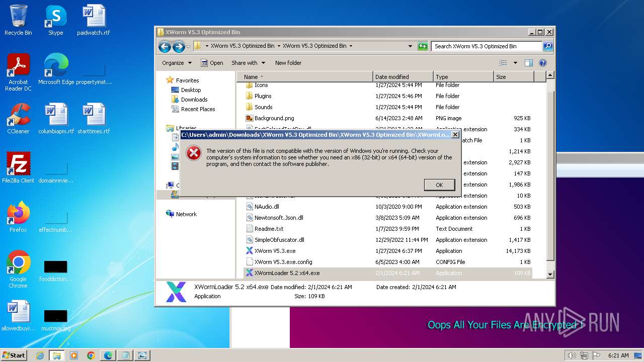Image resolution: width=644 pixels, height=362 pixels.
Task: Select the Recycle Bin desktop icon
Action: (18, 21)
